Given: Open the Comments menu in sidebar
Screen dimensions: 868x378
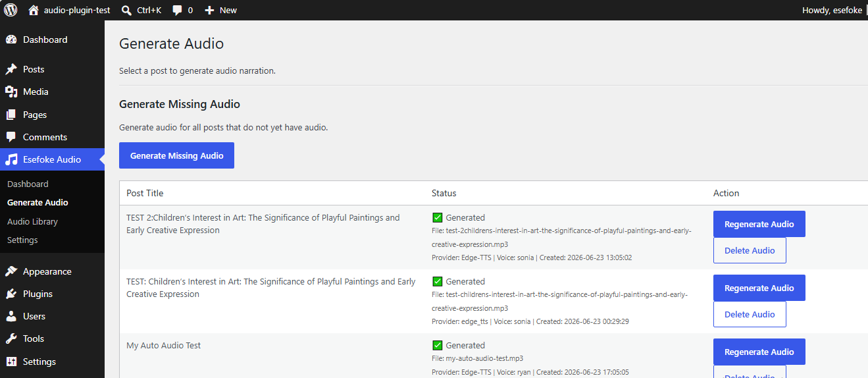Looking at the screenshot, I should pos(52,137).
